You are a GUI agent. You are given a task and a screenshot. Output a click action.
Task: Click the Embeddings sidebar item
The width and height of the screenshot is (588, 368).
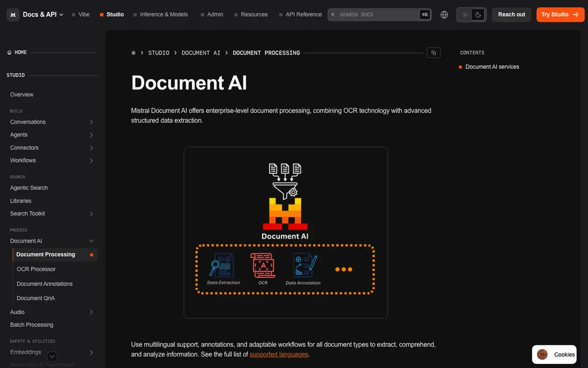[x=25, y=352]
